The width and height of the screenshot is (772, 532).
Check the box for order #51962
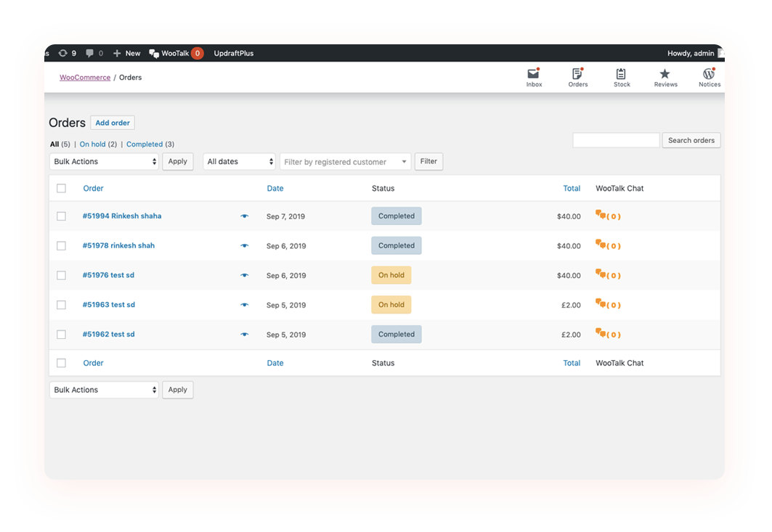coord(61,334)
